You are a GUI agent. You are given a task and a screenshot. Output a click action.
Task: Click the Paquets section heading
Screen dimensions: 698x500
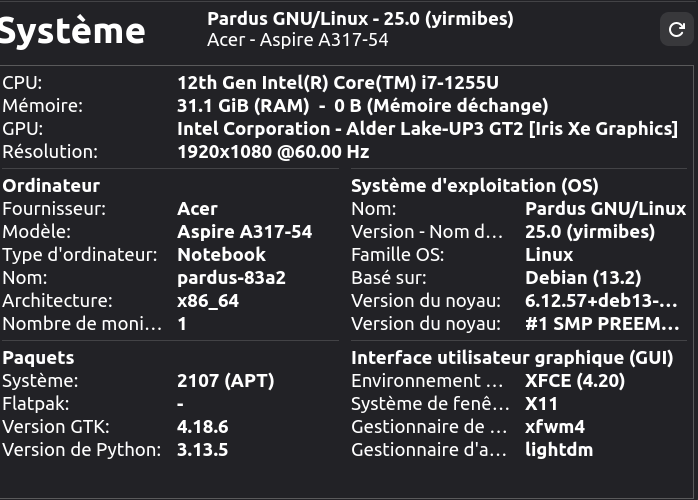tap(38, 358)
